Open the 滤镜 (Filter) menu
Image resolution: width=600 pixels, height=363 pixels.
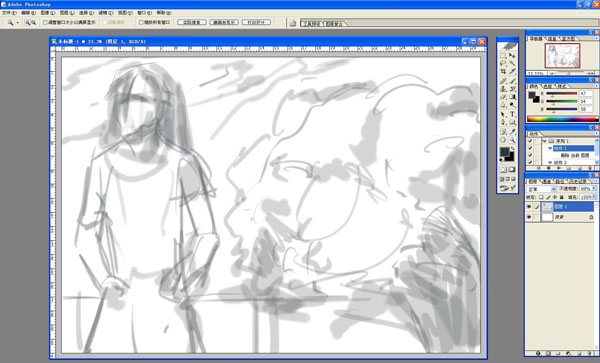(106, 13)
